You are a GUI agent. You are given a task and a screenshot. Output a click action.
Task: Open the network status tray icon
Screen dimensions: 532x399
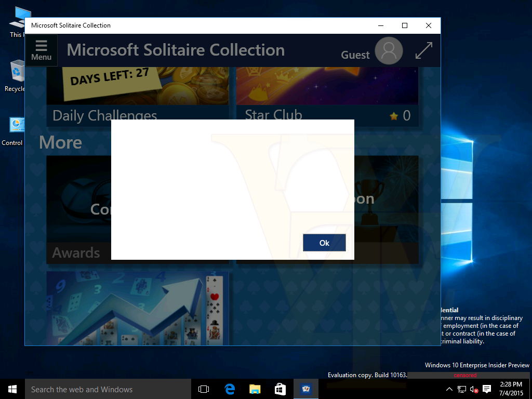coord(462,389)
